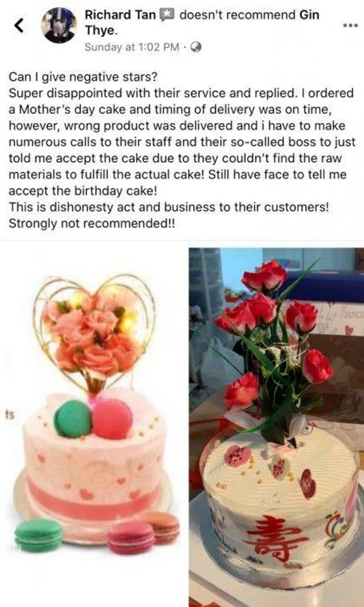
Task: Open the pink macaron cake photo
Action: (93, 424)
